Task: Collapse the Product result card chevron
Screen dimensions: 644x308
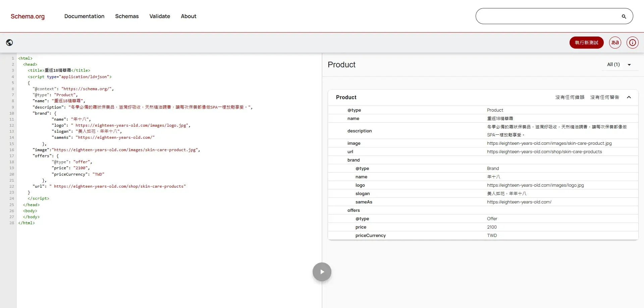Action: pyautogui.click(x=629, y=97)
